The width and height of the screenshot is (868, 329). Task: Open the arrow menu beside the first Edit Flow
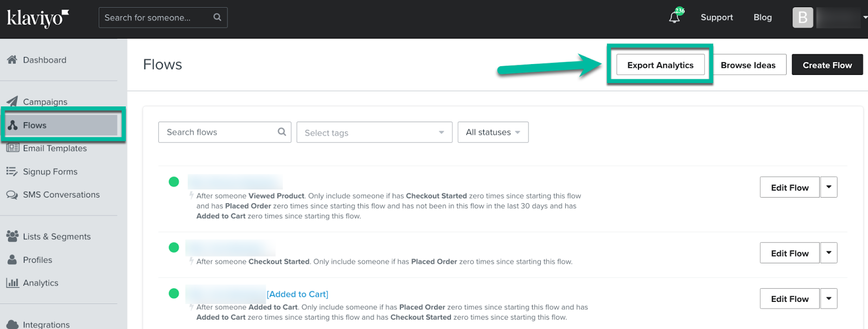pyautogui.click(x=828, y=187)
